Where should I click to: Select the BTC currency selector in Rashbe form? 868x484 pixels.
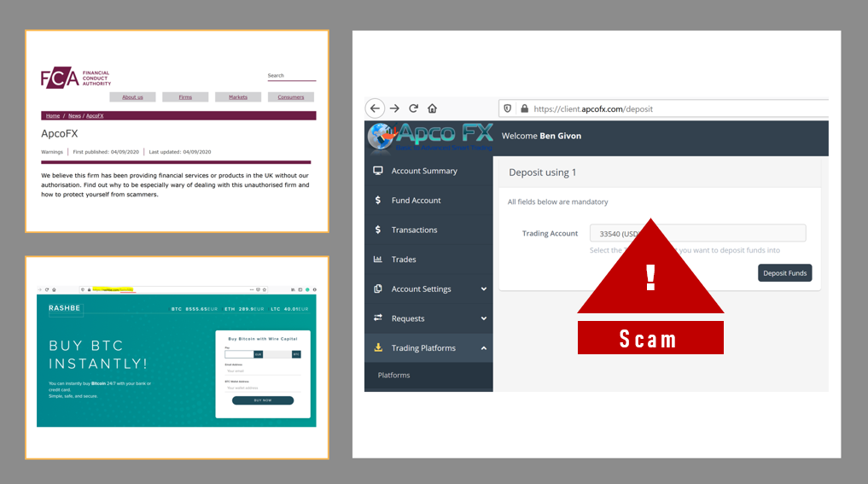tap(296, 354)
